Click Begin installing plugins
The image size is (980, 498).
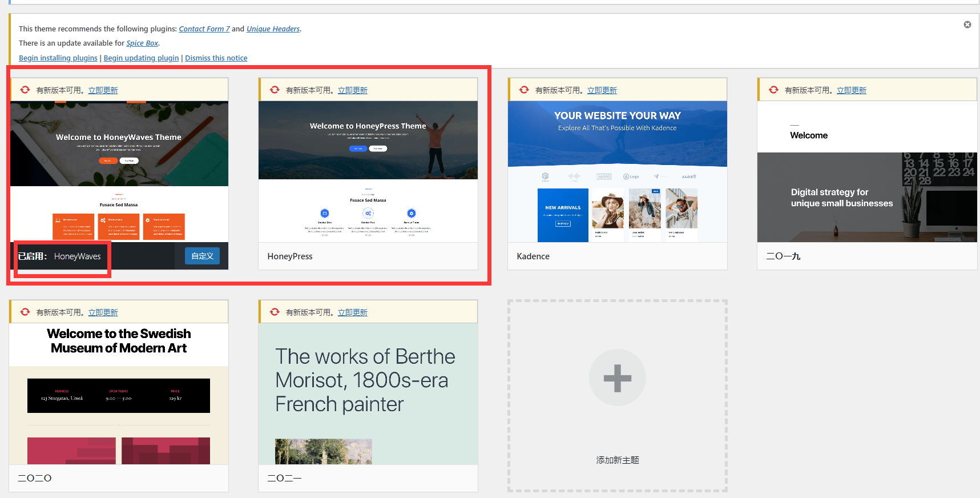click(58, 58)
